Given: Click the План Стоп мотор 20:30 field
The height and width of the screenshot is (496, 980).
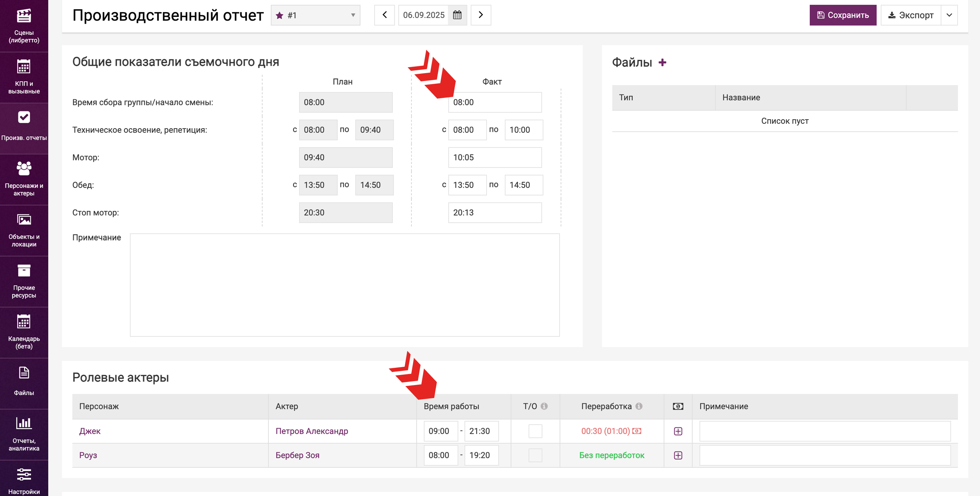Looking at the screenshot, I should click(345, 213).
